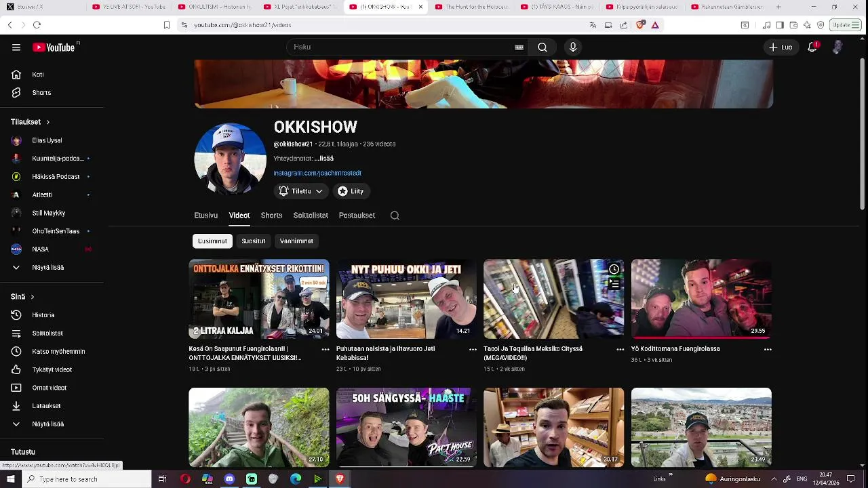Go back in browser history
Image resolution: width=868 pixels, height=488 pixels.
(x=9, y=25)
